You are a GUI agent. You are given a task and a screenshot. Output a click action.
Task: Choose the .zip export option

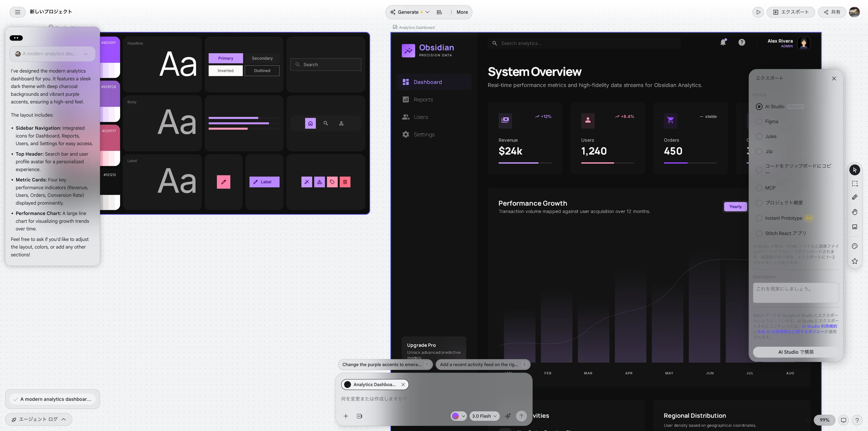pyautogui.click(x=759, y=151)
